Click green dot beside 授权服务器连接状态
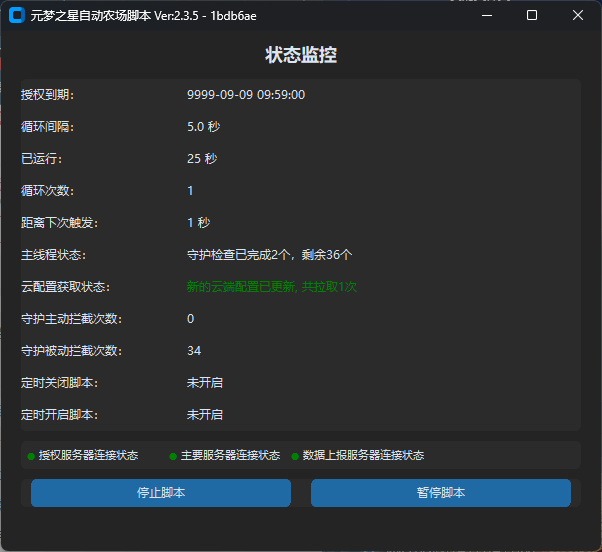The width and height of the screenshot is (602, 552). click(31, 456)
